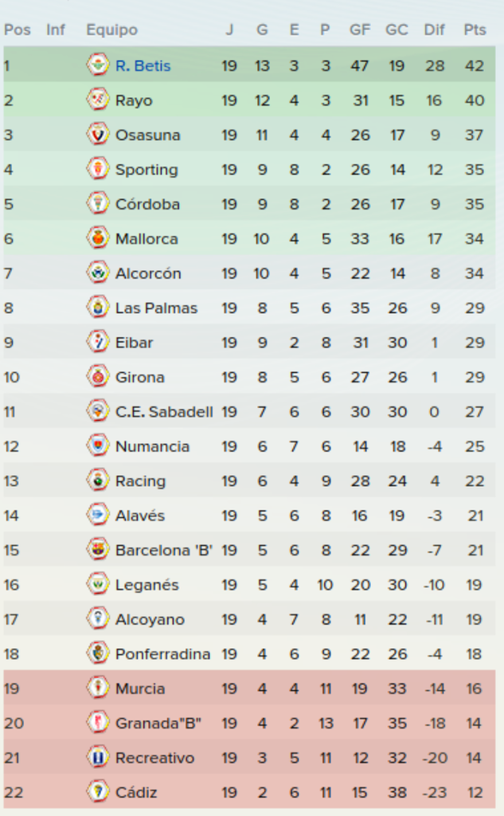Open the Sporting team page

(147, 170)
